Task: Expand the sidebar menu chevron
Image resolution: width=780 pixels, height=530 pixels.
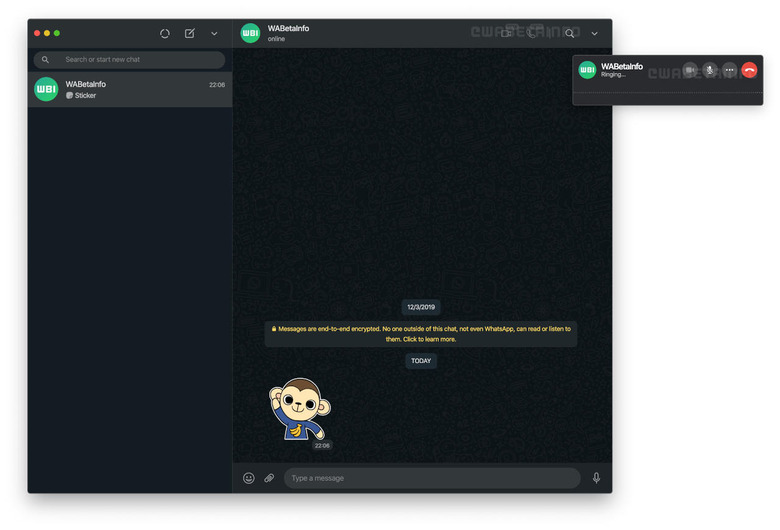Action: (x=214, y=33)
